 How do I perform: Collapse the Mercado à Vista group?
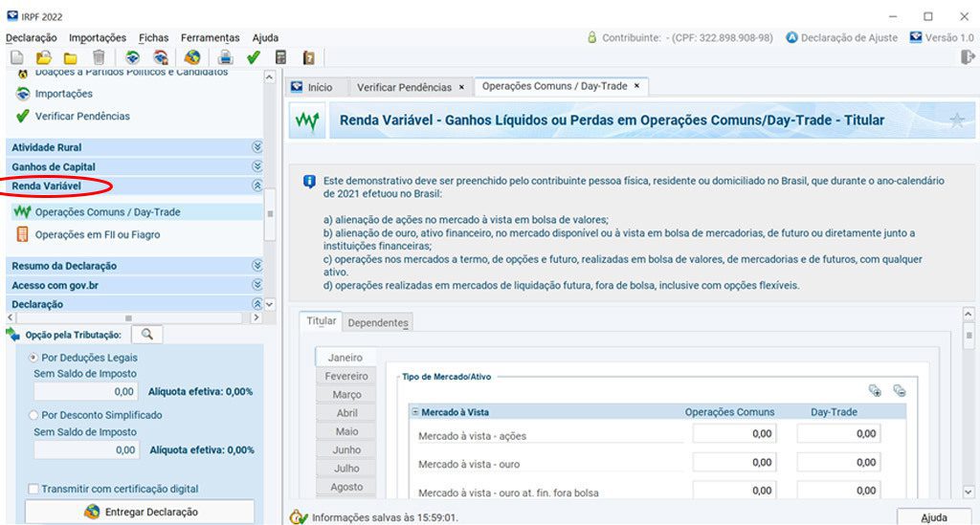tap(415, 412)
